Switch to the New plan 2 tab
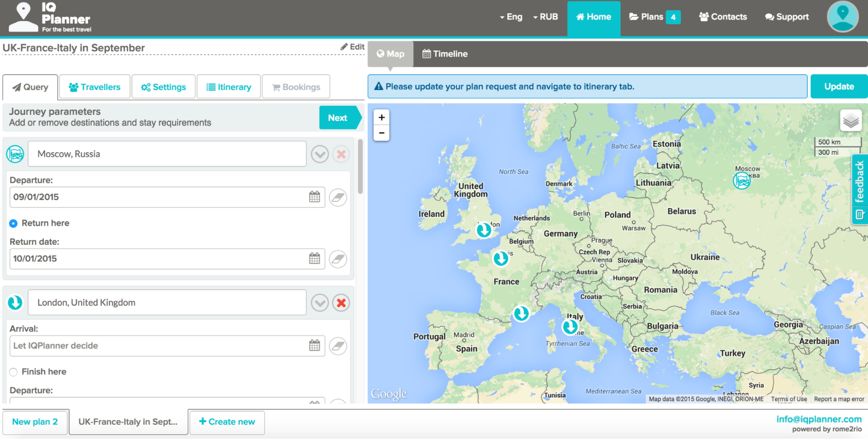The width and height of the screenshot is (868, 439). coord(35,422)
